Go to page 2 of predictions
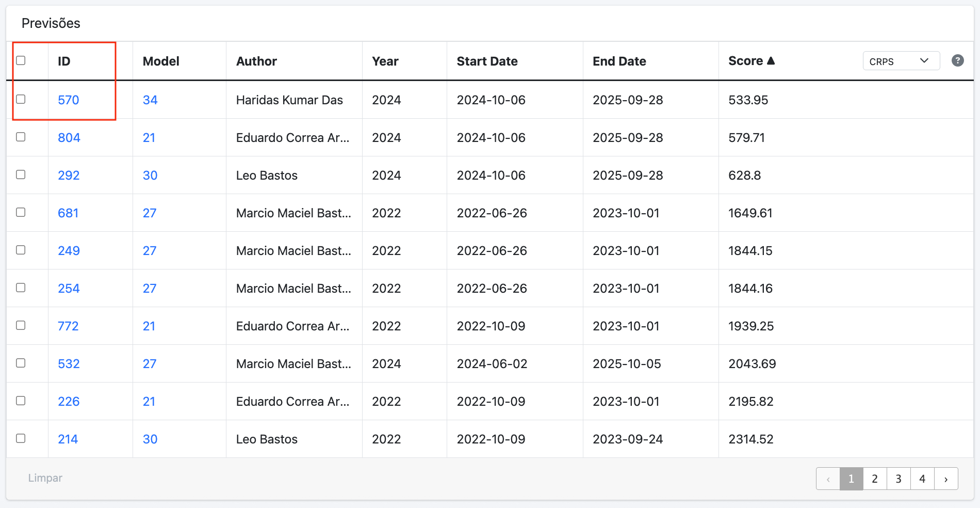 pyautogui.click(x=875, y=479)
